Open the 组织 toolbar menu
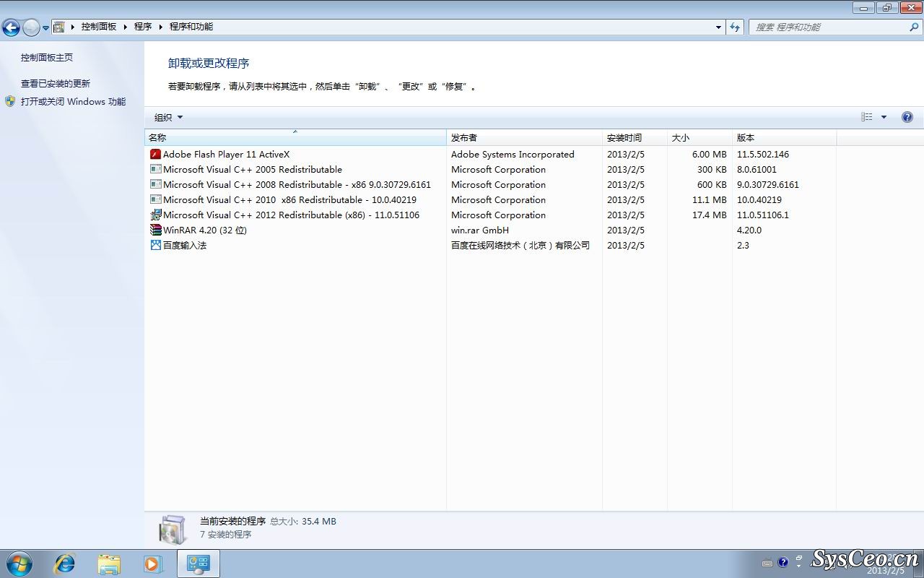The image size is (924, 578). [x=168, y=117]
